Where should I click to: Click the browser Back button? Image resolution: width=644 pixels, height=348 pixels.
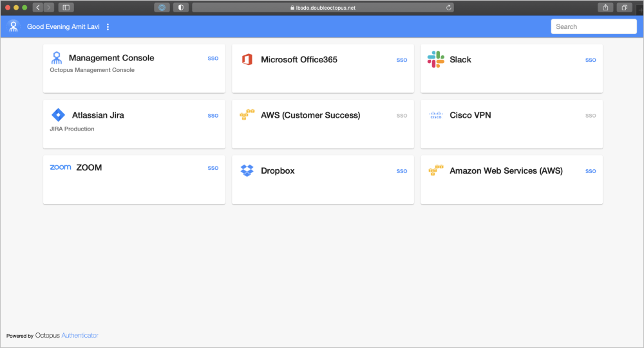point(38,7)
